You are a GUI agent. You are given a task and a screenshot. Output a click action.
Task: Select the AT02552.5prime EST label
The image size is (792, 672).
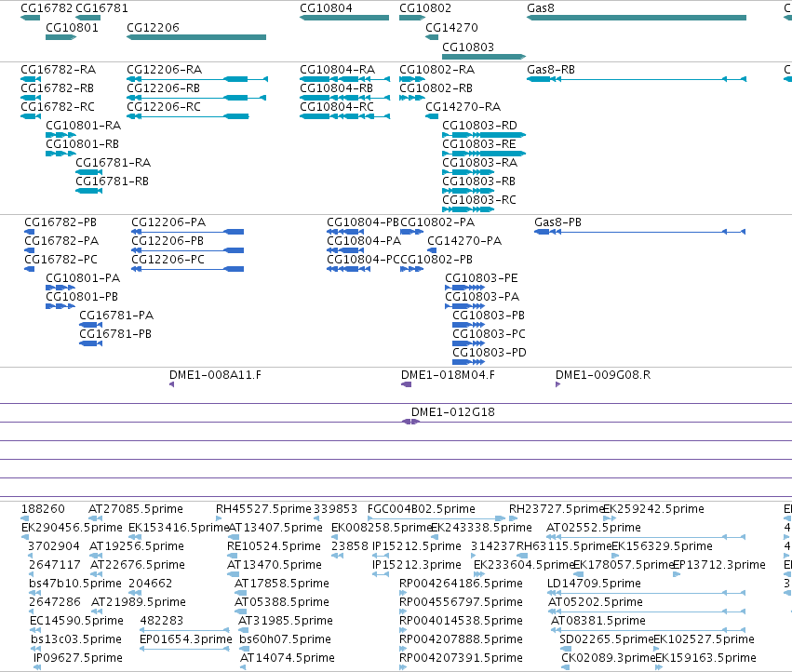[594, 528]
